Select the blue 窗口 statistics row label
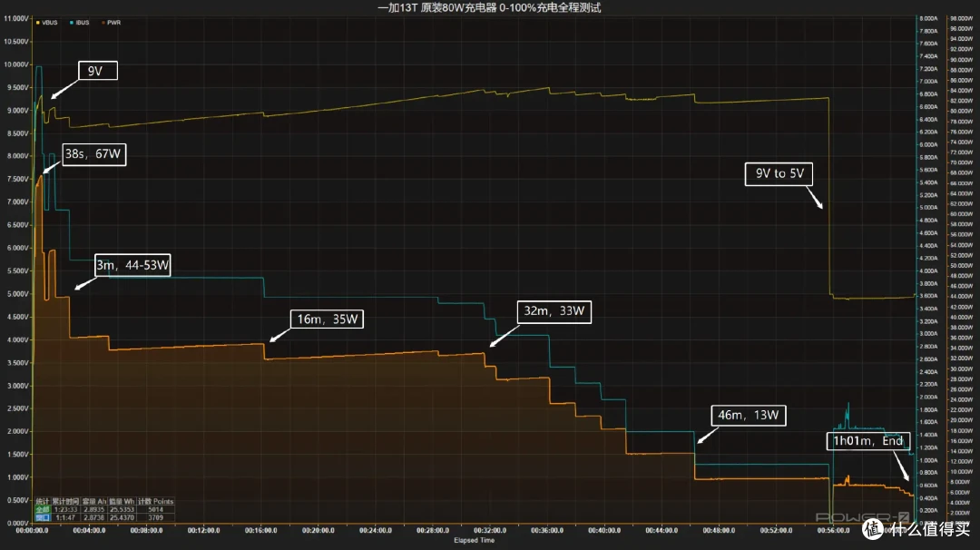Viewport: 980px width, 550px height. click(43, 517)
